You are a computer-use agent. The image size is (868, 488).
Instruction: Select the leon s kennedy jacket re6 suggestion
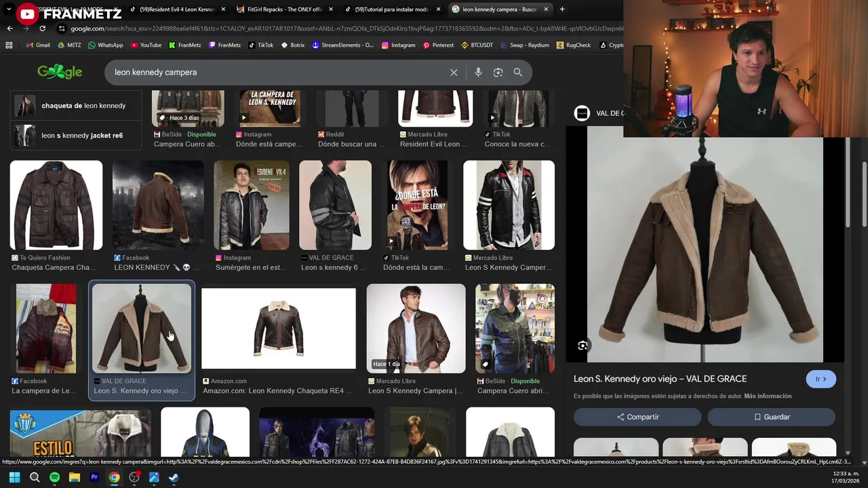(75, 136)
